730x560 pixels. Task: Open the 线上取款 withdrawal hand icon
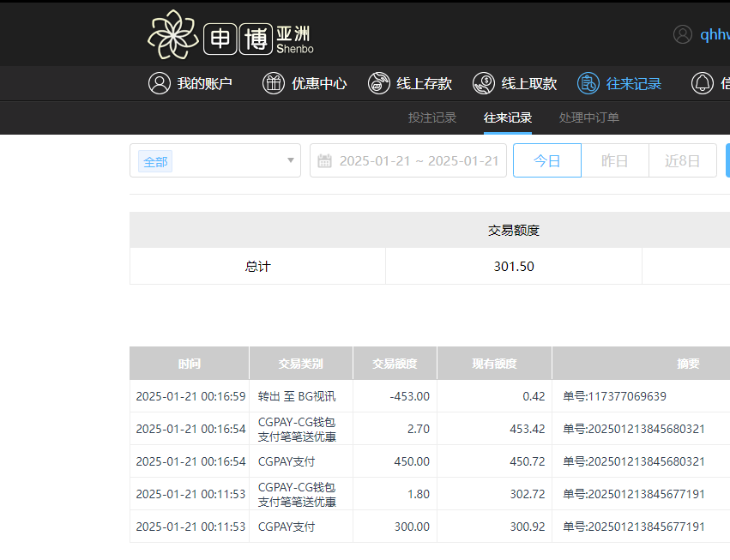click(482, 83)
